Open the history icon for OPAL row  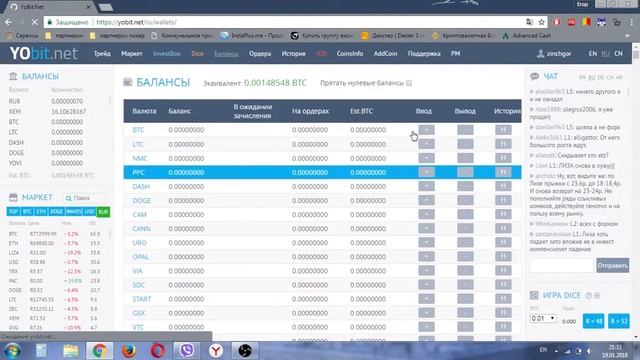[503, 257]
